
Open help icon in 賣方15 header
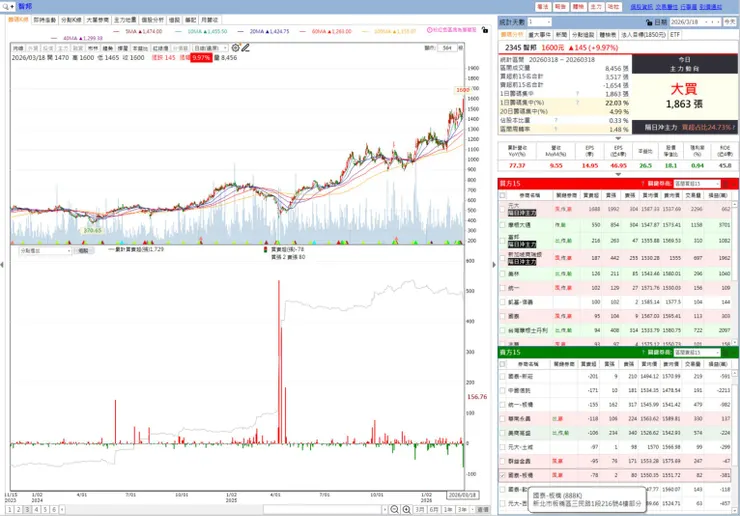pyautogui.click(x=643, y=353)
